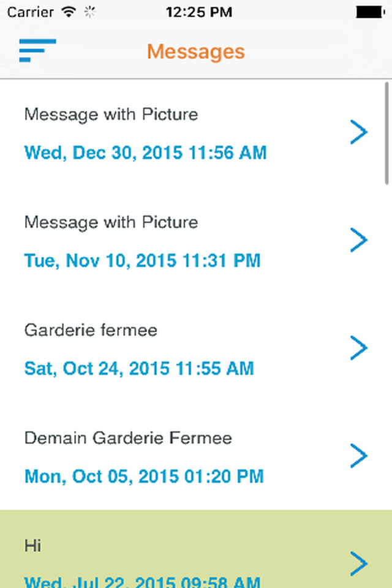Tap date Mon, Oct 05, 2015 01:20 PM
The height and width of the screenshot is (588, 392).
click(144, 476)
